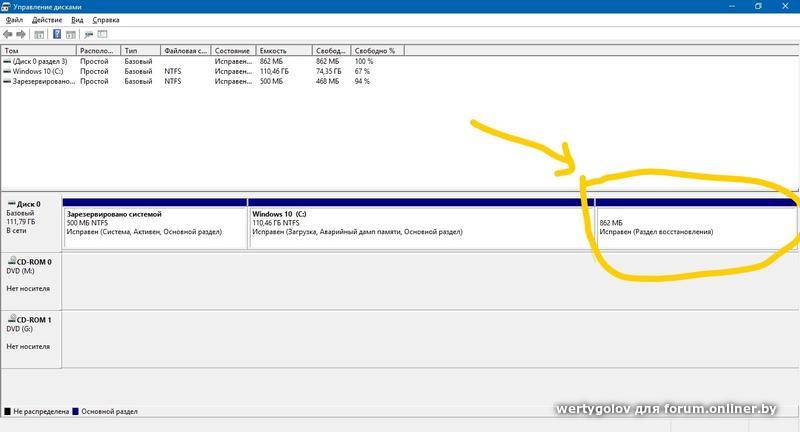
Task: Click the NTFS cell in the Windows 10 (C:) row
Action: tap(172, 71)
